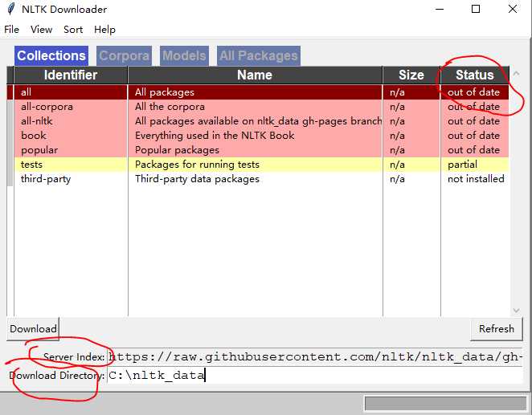Click the Name column header

click(255, 75)
